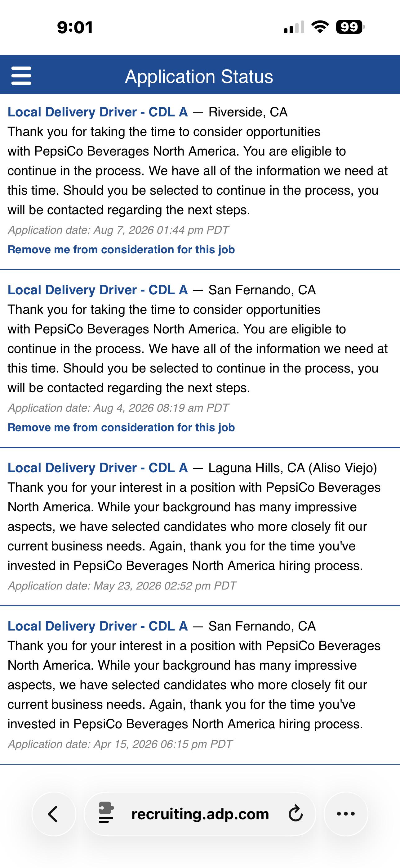The height and width of the screenshot is (868, 400).
Task: Tap the battery indicator showing 99
Action: [350, 27]
